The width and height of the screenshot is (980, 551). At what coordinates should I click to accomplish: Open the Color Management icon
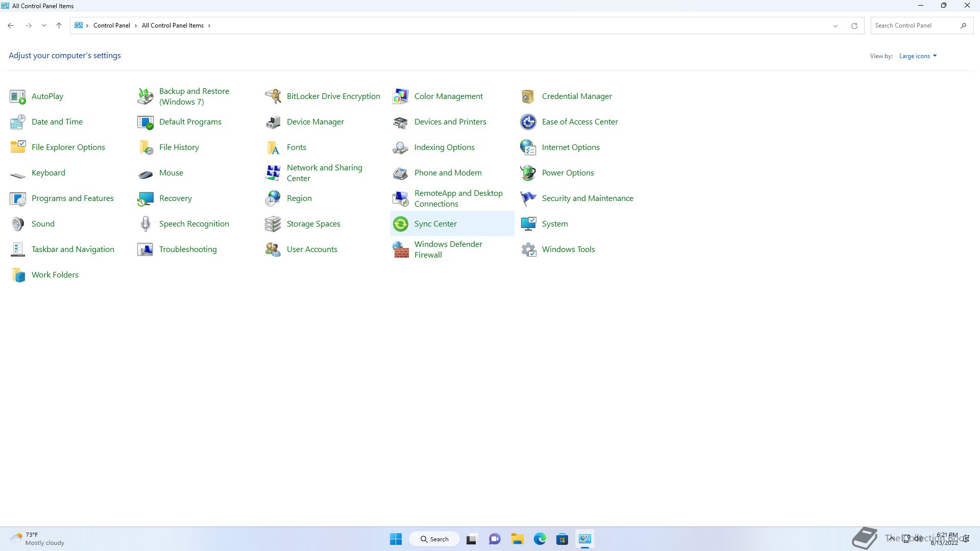point(401,96)
